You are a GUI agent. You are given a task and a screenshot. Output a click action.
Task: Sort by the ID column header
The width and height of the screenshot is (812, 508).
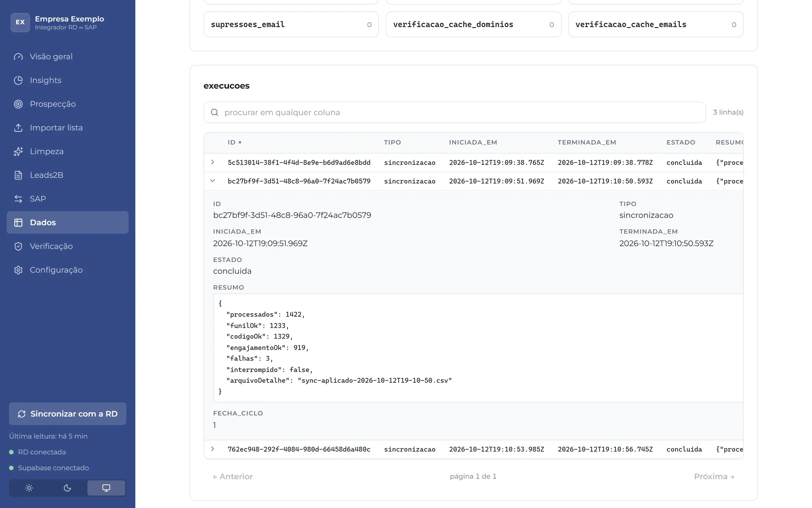(234, 142)
